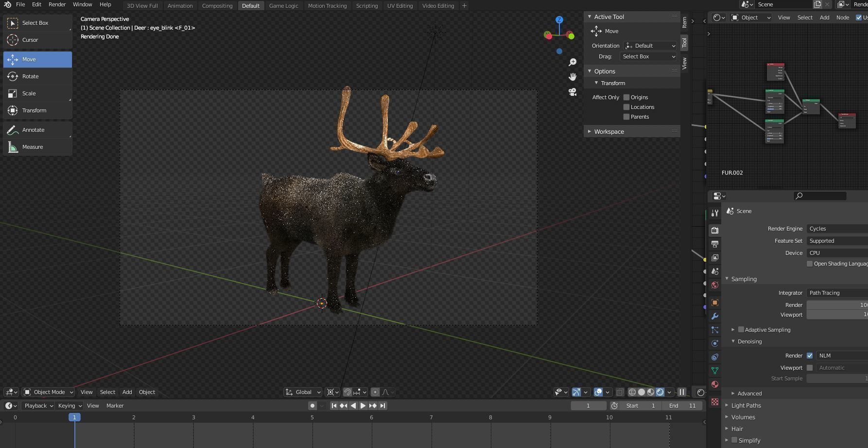Image resolution: width=868 pixels, height=448 pixels.
Task: Switch to wireframe viewport shading
Action: click(x=632, y=392)
